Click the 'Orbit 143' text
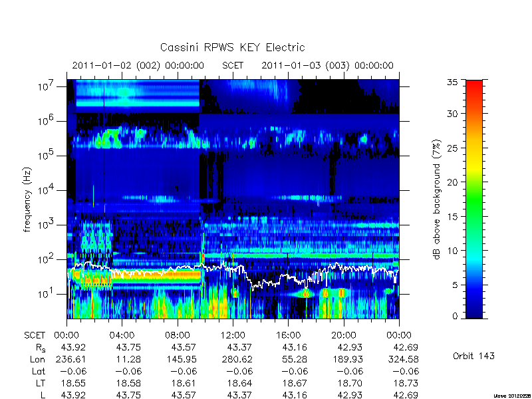The height and width of the screenshot is (399, 532). coord(473,356)
